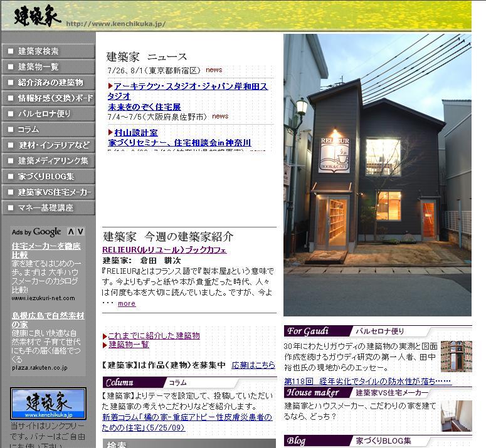The width and height of the screenshot is (486, 448).
Task: Click the plaza.rakuten.co.jp ad URL
Action: coord(40,368)
